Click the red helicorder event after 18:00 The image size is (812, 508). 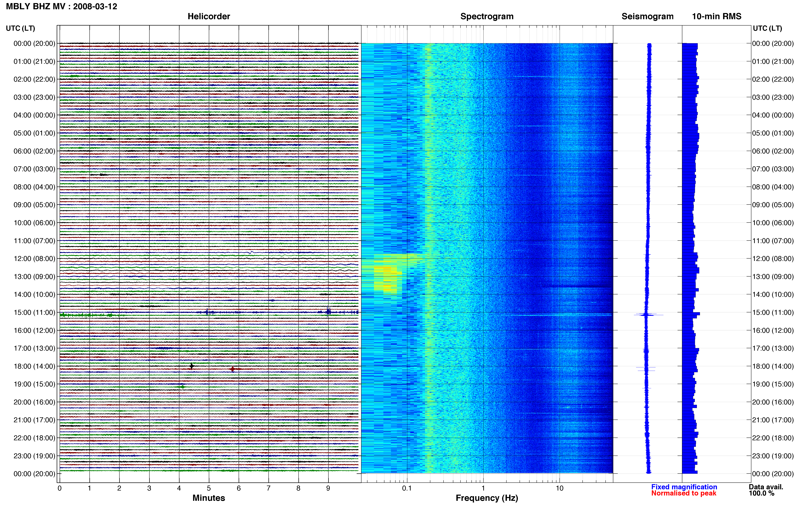point(233,369)
